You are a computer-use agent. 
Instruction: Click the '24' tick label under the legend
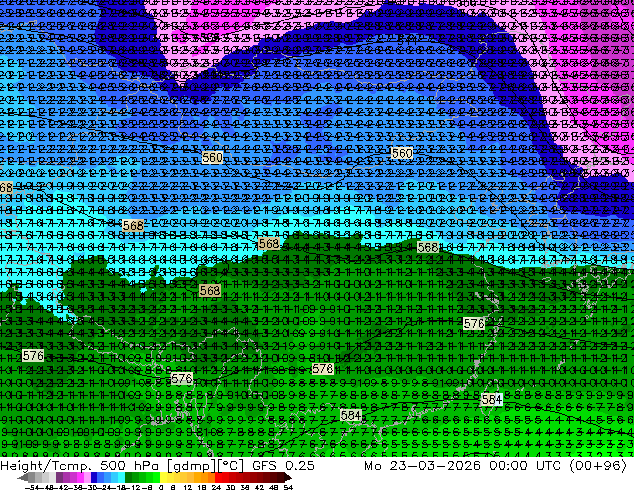(x=216, y=487)
